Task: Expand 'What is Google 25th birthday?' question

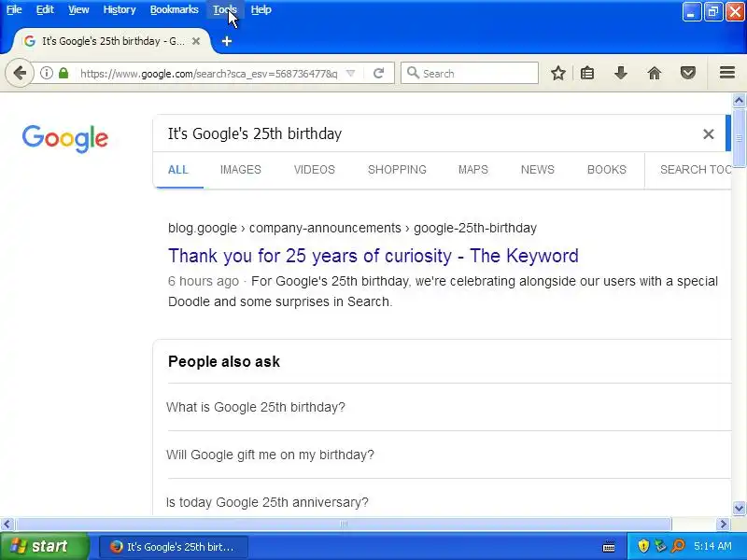Action: click(x=449, y=407)
